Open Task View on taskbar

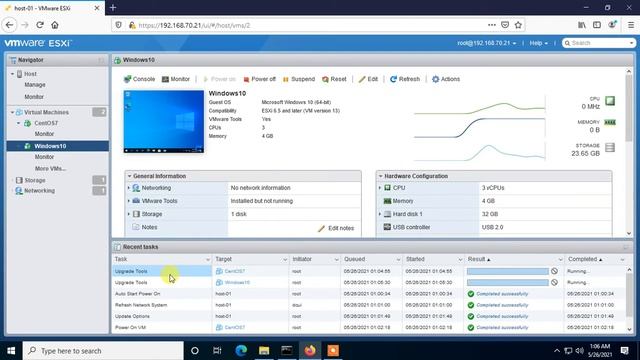tap(217, 351)
